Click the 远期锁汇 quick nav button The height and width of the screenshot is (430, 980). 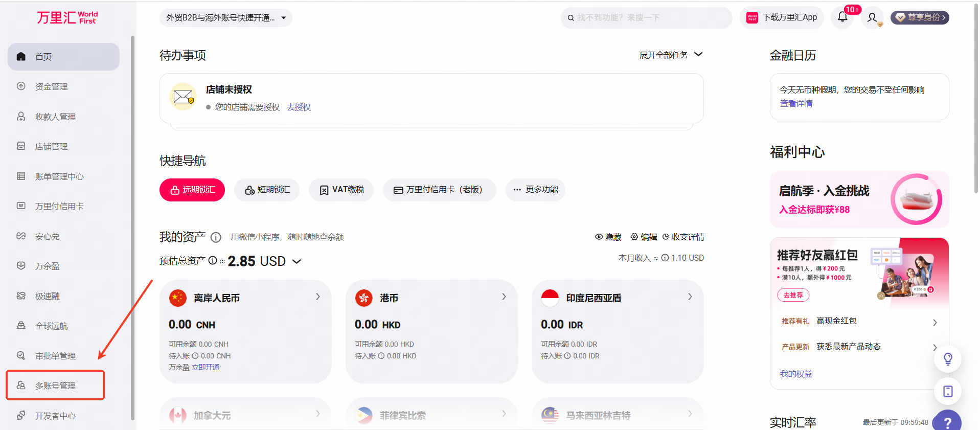[192, 190]
